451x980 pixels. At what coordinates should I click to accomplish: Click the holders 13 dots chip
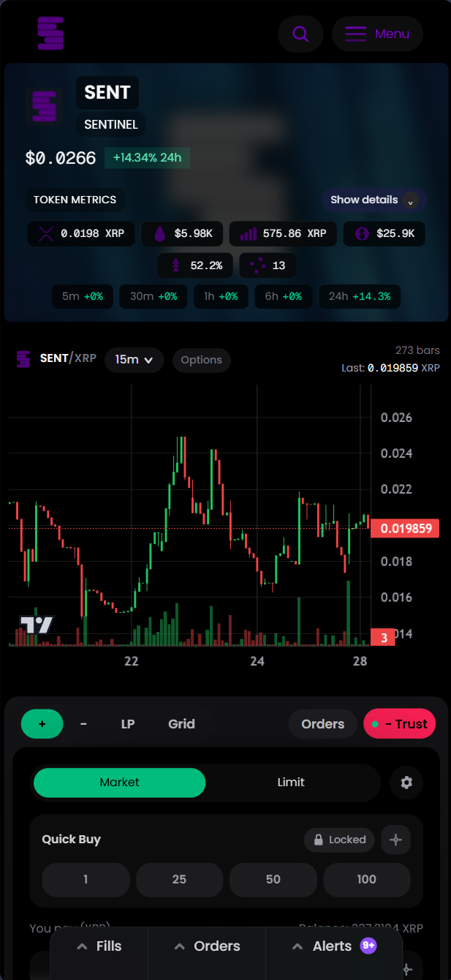click(x=268, y=265)
